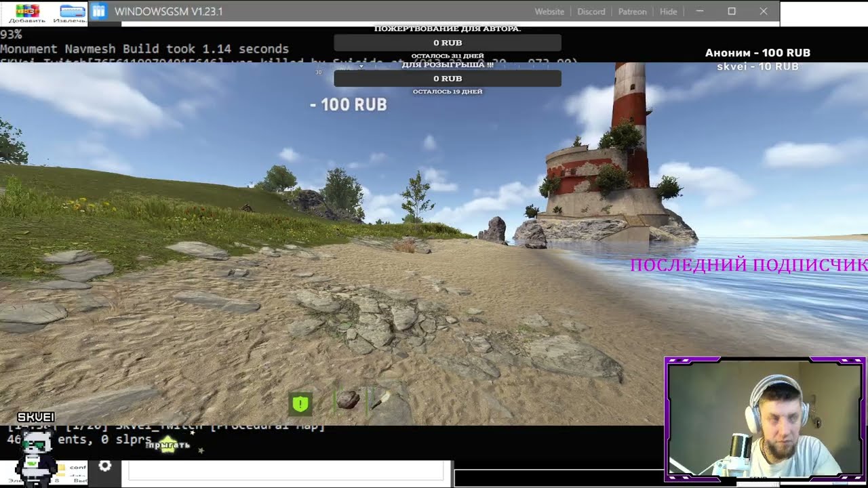The image size is (868, 488).
Task: Click the 'Прыгать' jump hint label
Action: (167, 445)
